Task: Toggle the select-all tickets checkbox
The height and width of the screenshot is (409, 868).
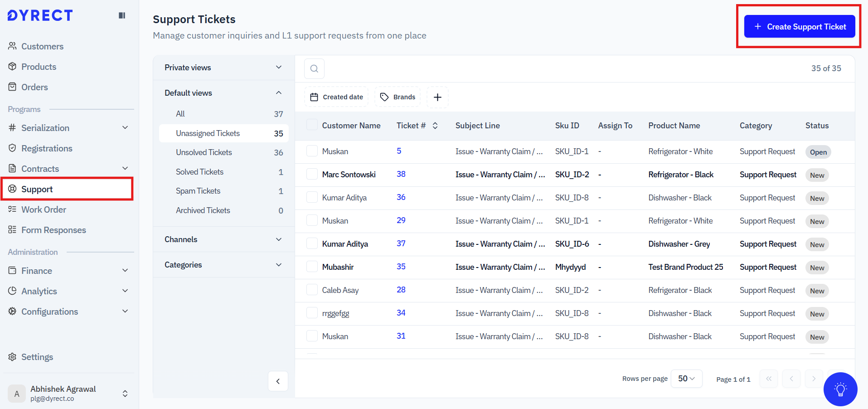Action: pyautogui.click(x=312, y=125)
